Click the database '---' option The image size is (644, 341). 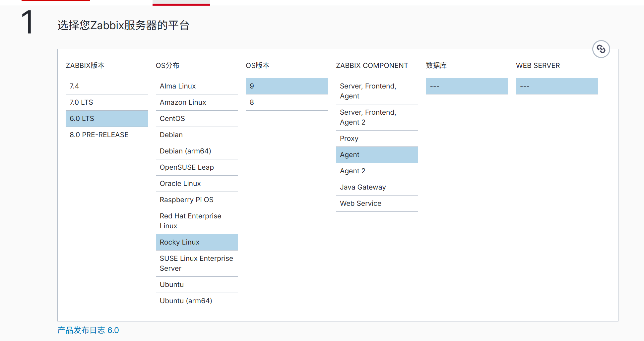coord(467,86)
